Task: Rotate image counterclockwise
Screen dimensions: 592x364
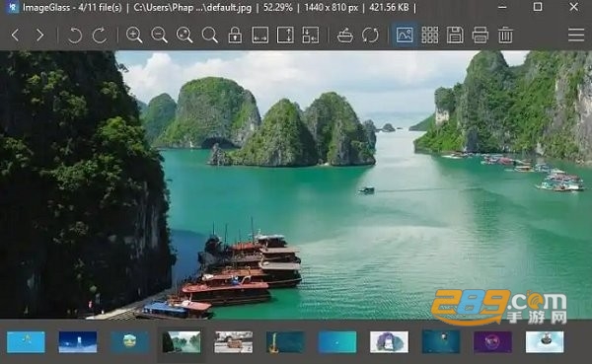Action: click(74, 36)
